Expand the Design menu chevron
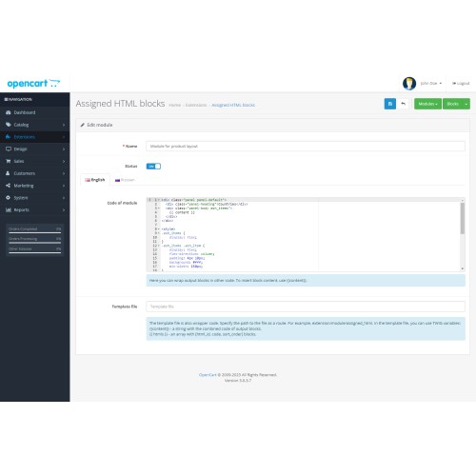This screenshot has width=476, height=476. pyautogui.click(x=64, y=149)
